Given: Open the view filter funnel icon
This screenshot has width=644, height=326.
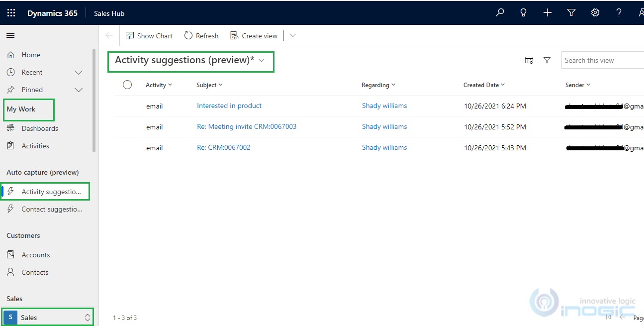Looking at the screenshot, I should (x=547, y=60).
